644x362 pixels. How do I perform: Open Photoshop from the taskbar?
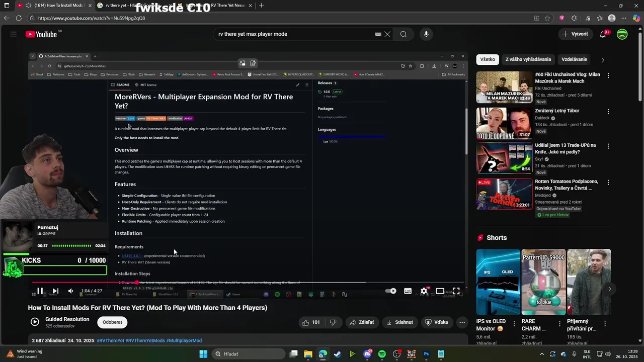(x=426, y=354)
